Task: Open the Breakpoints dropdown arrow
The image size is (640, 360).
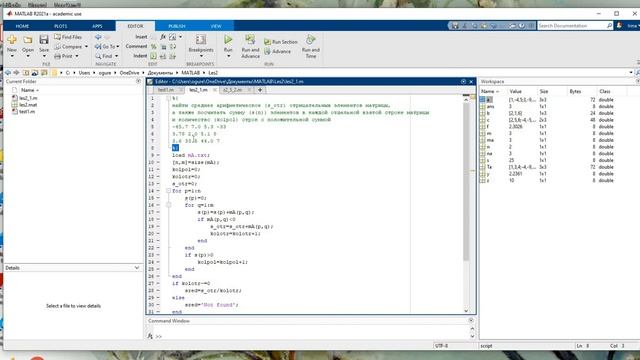Action: [x=201, y=56]
